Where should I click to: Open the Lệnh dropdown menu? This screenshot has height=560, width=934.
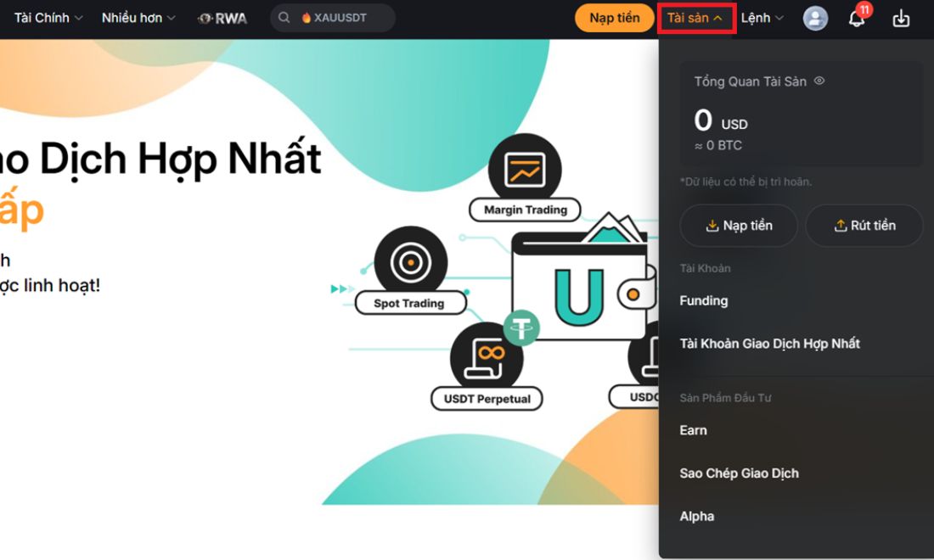pyautogui.click(x=762, y=18)
